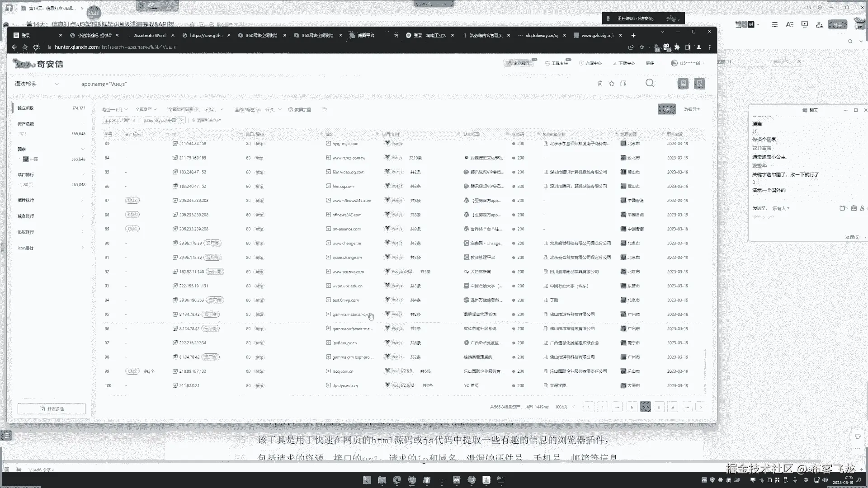Toggle the 数据去重 switch
Viewport: 868px width, 488px height.
click(x=324, y=109)
